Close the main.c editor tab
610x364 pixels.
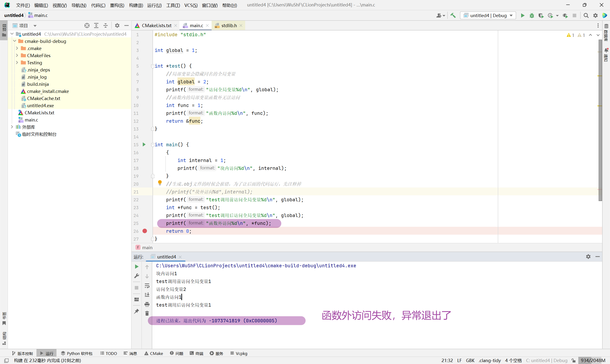pos(207,25)
